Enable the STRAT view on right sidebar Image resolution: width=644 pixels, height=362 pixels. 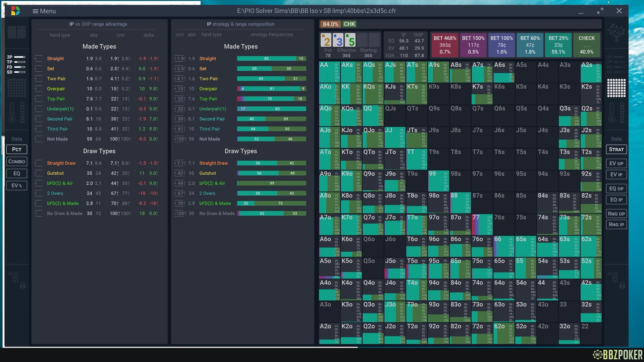[616, 149]
